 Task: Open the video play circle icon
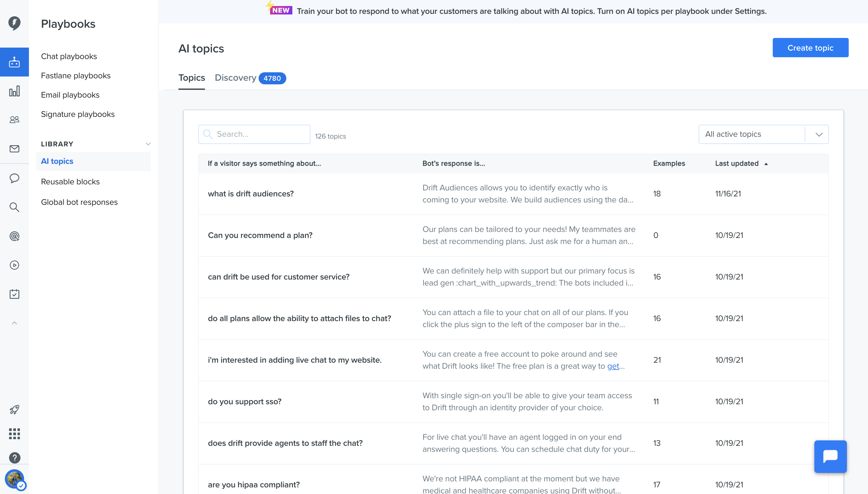coord(14,265)
